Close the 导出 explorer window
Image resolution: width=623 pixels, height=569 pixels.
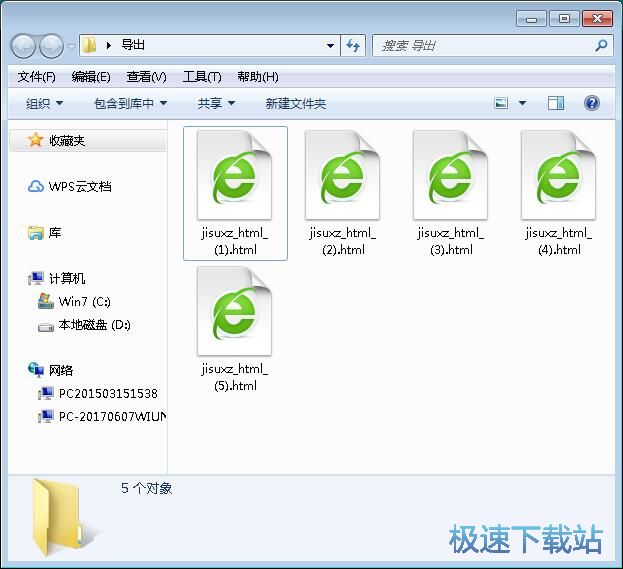(x=597, y=19)
